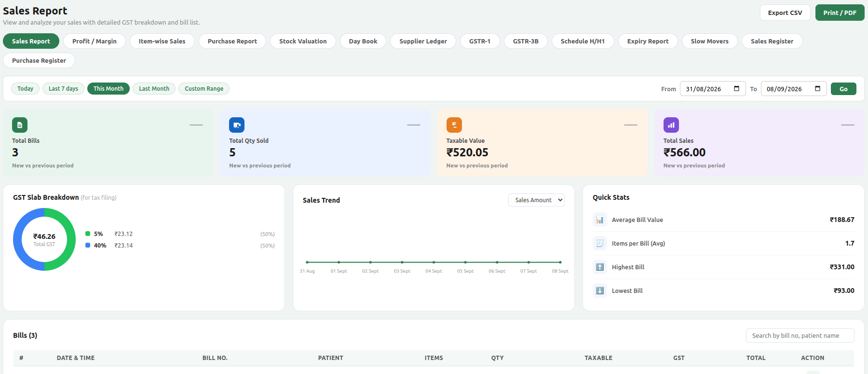The height and width of the screenshot is (374, 868).
Task: Click the Export CSV button
Action: coord(785,13)
